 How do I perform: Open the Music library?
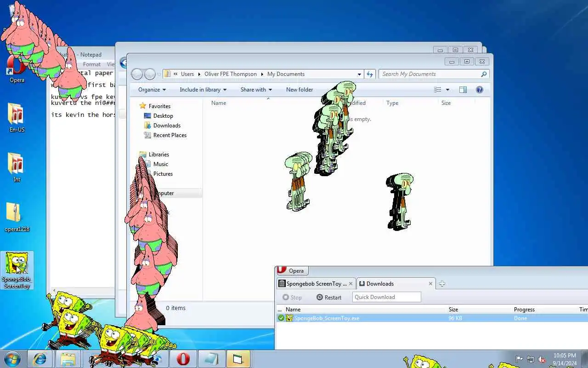pyautogui.click(x=161, y=164)
